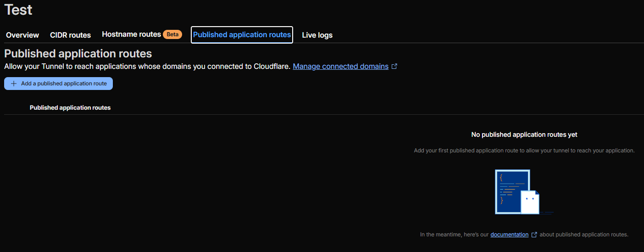Click the Allow your Tunnel description text
Image resolution: width=644 pixels, height=252 pixels.
pos(147,66)
